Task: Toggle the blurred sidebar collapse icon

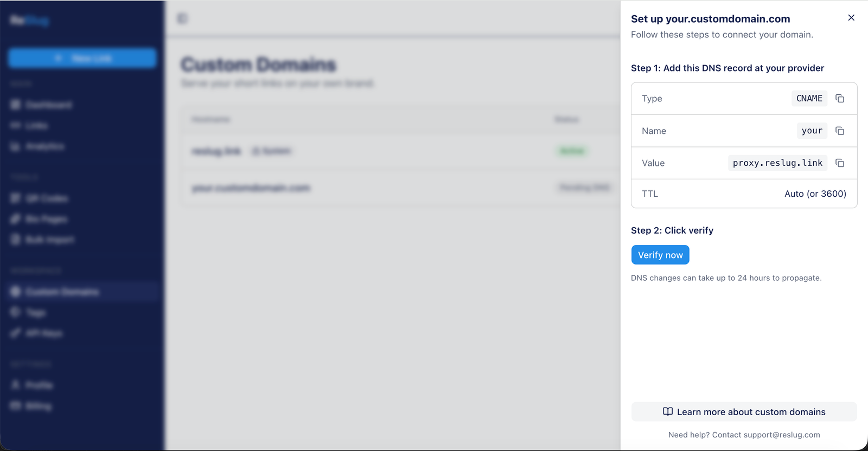Action: (182, 18)
